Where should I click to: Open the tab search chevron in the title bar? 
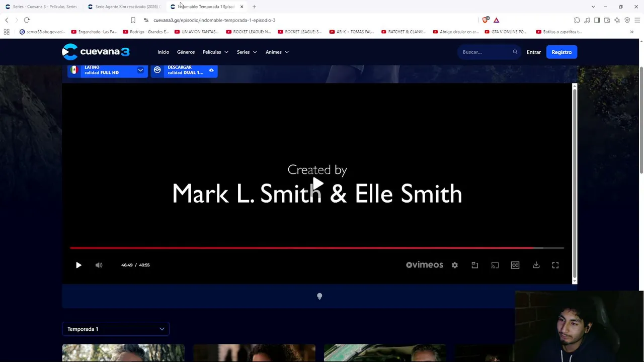[x=593, y=7]
